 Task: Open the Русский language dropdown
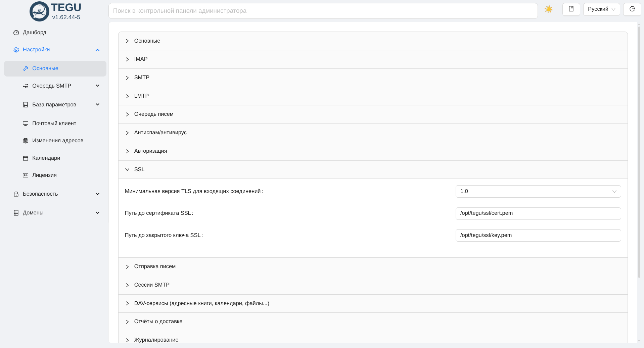(601, 9)
